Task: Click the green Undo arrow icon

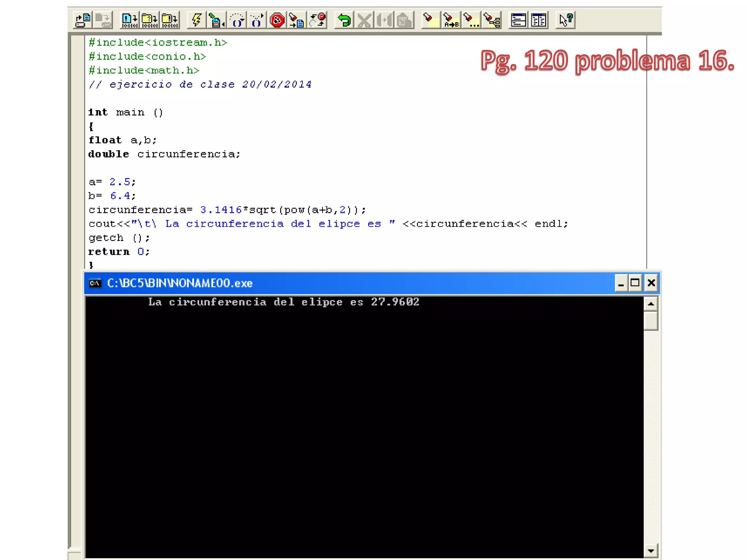Action: pos(344,20)
